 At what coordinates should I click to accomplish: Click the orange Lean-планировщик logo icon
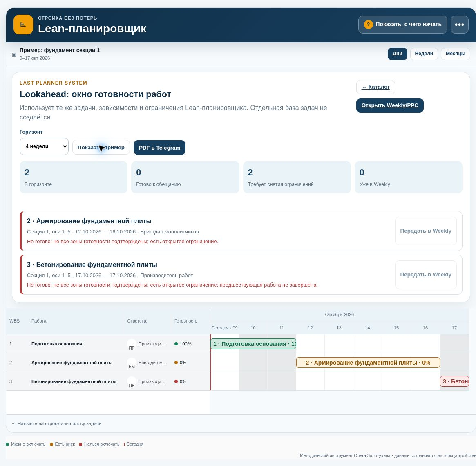pyautogui.click(x=23, y=25)
